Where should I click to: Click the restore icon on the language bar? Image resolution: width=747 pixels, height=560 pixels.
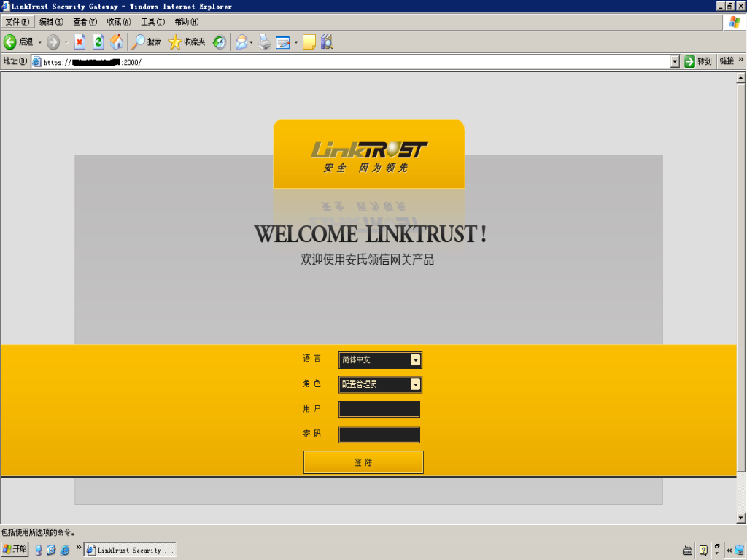click(x=718, y=546)
